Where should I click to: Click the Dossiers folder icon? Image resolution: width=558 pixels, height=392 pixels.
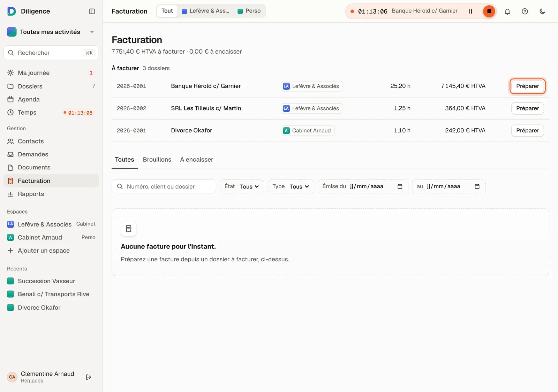click(10, 86)
